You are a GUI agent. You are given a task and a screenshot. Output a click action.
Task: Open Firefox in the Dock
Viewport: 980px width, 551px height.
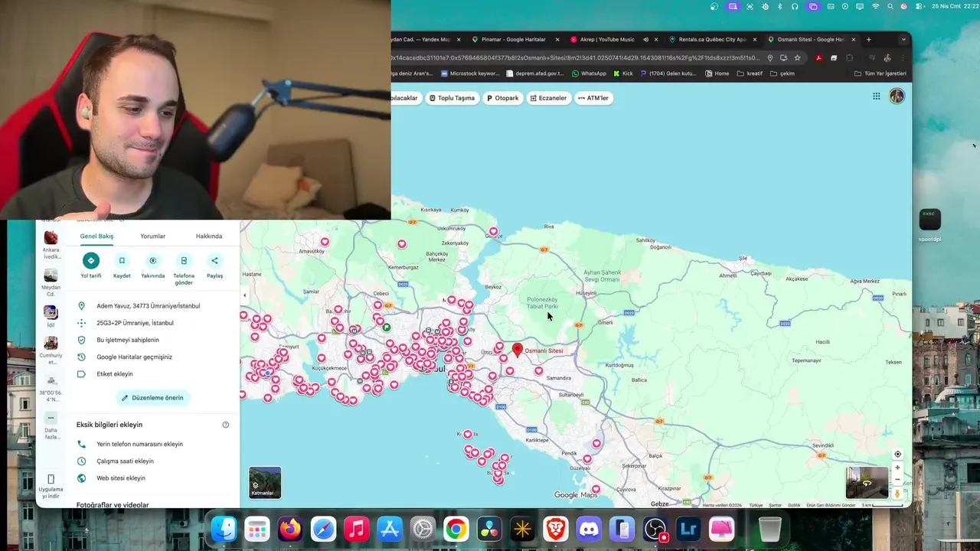tap(290, 529)
